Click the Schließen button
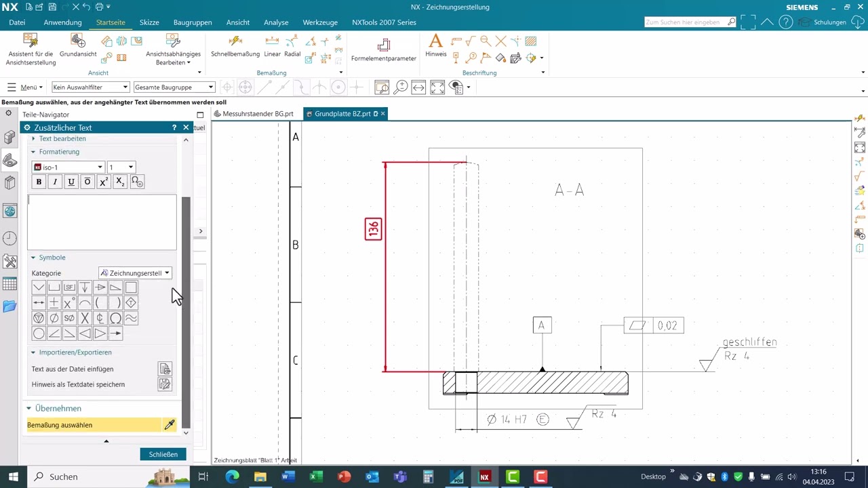The width and height of the screenshot is (868, 488). (x=163, y=454)
